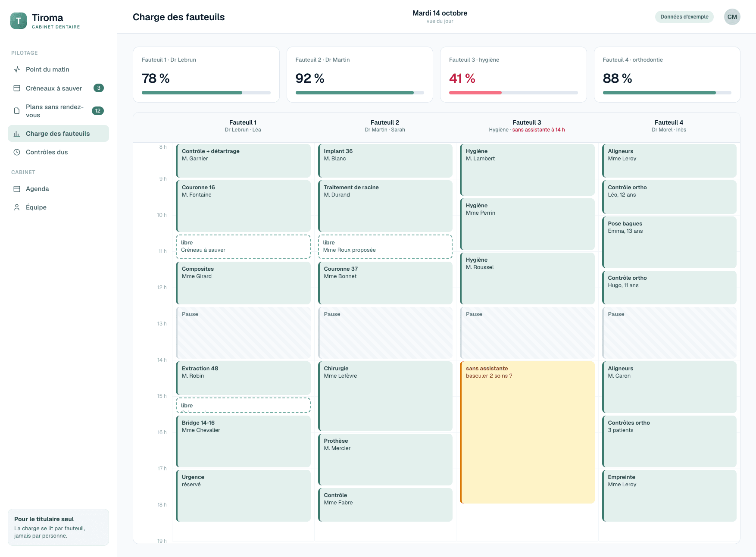Select the Fauteuil 2 Dr Martin 92 % card

(359, 75)
